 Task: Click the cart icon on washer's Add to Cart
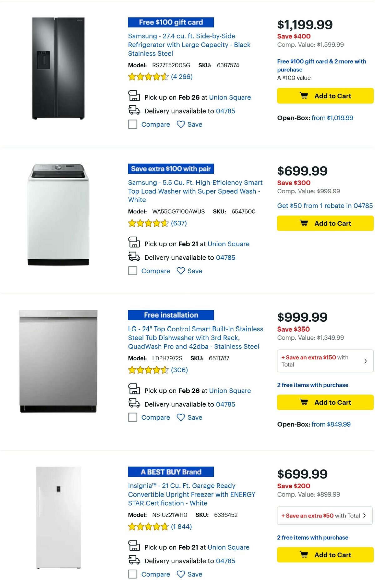304,223
